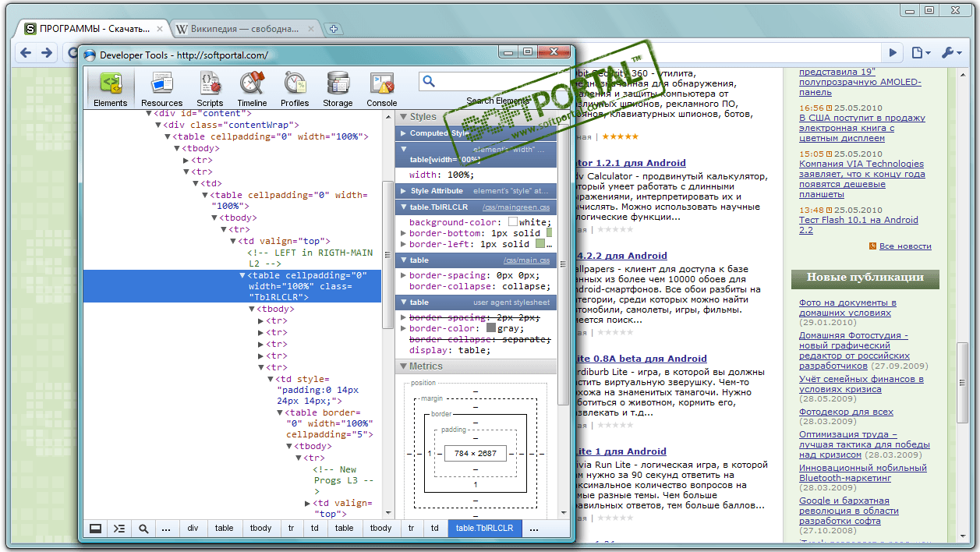Open the /css/maingreen.css stylesheet link
Screen dimensions: 980x552
515,207
